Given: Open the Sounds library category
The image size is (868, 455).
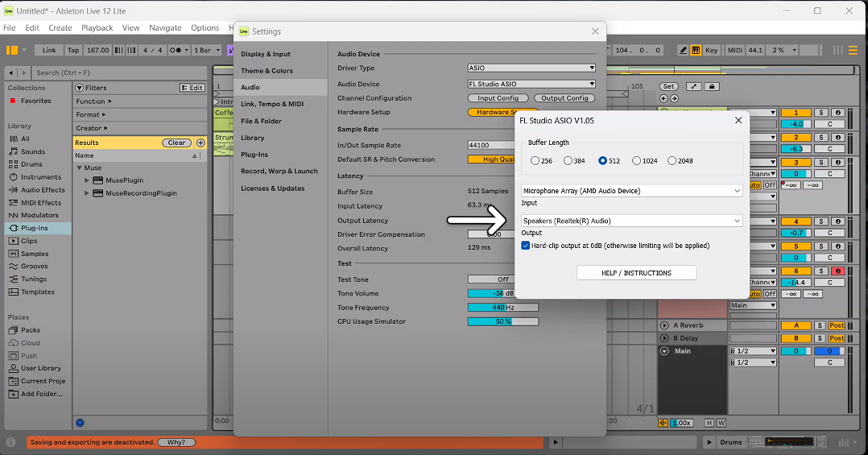Looking at the screenshot, I should (x=33, y=151).
